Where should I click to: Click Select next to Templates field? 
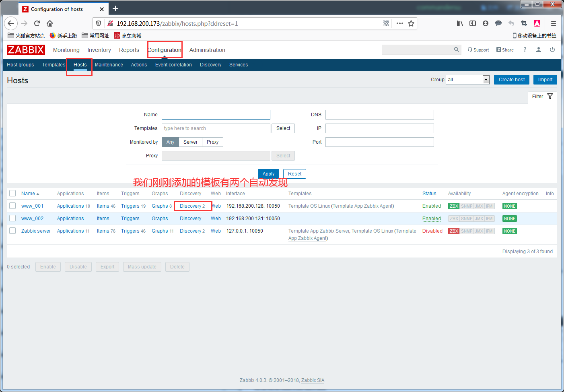[x=283, y=128]
